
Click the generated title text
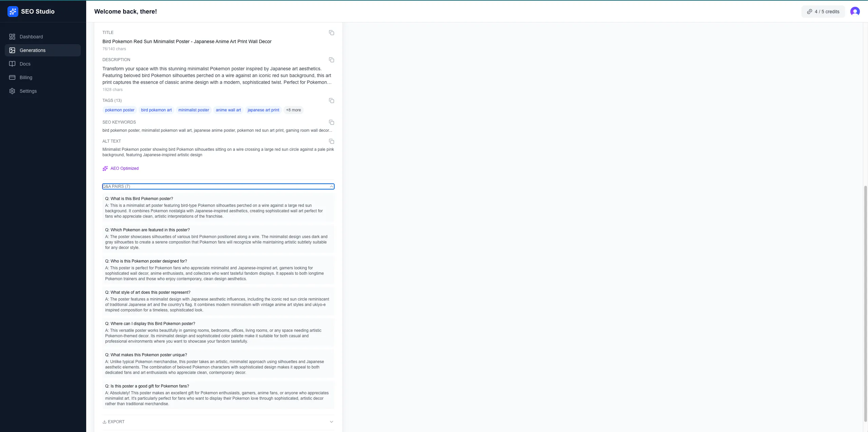click(187, 41)
